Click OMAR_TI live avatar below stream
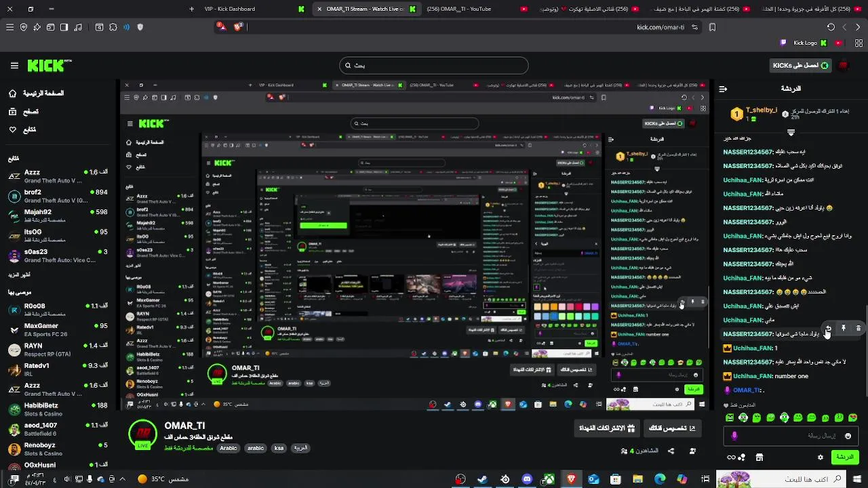The height and width of the screenshot is (488, 868). 142,434
